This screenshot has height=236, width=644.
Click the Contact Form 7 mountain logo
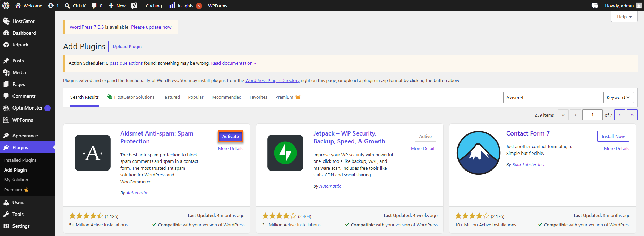(479, 153)
